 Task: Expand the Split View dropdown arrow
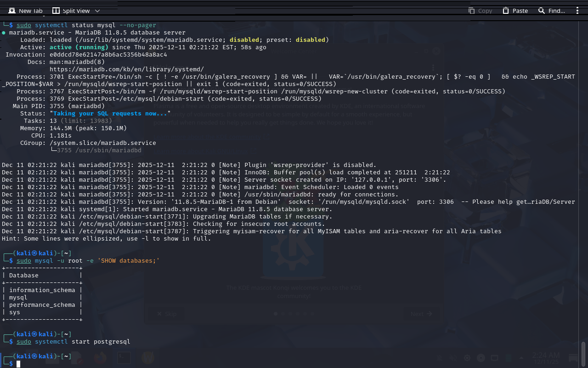click(x=97, y=11)
